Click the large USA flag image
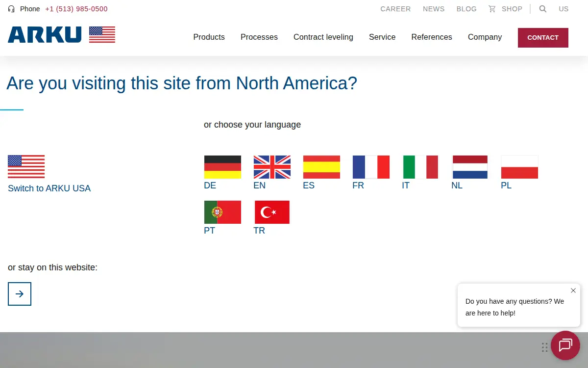588x368 pixels. click(26, 167)
